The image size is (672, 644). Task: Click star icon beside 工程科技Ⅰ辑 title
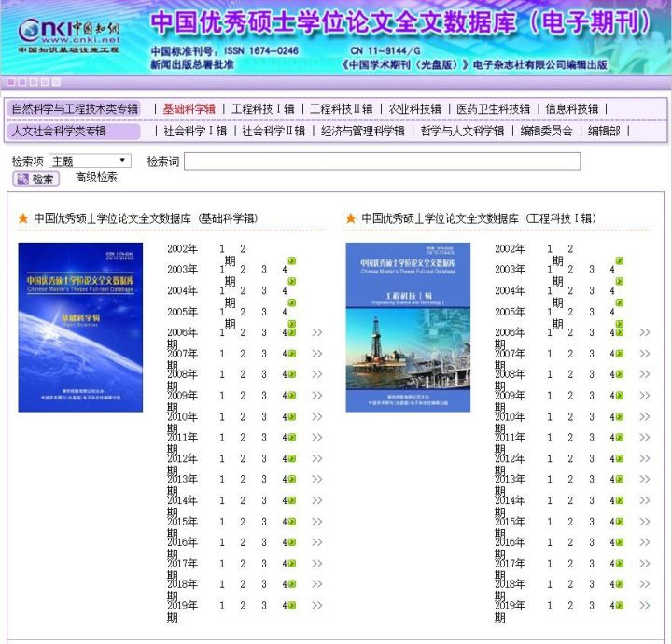click(351, 218)
